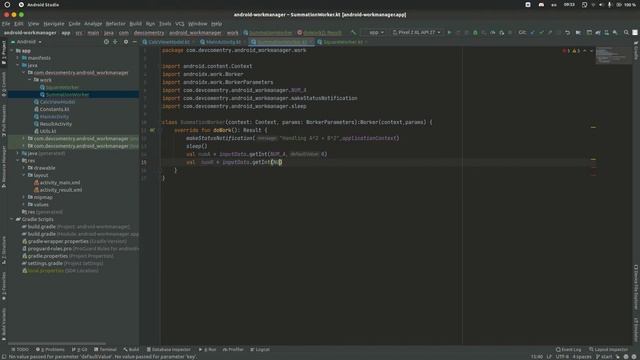The width and height of the screenshot is (640, 360).
Task: Open the 1: Project side tool window
Action: coord(4,53)
